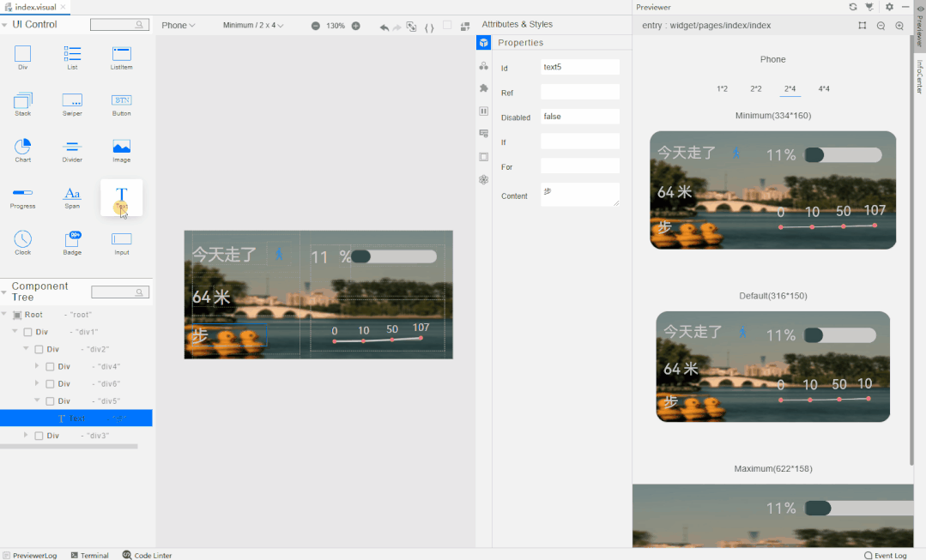Collapse the UI Control panel

[x=5, y=25]
